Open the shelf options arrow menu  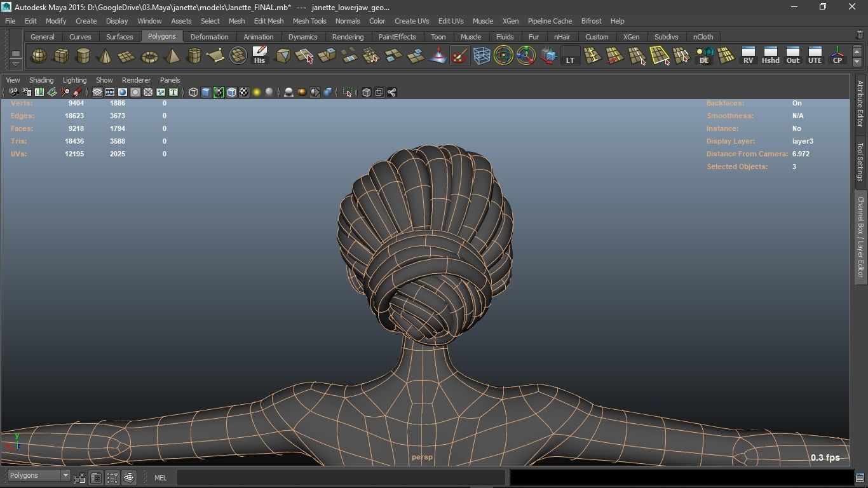pos(16,64)
